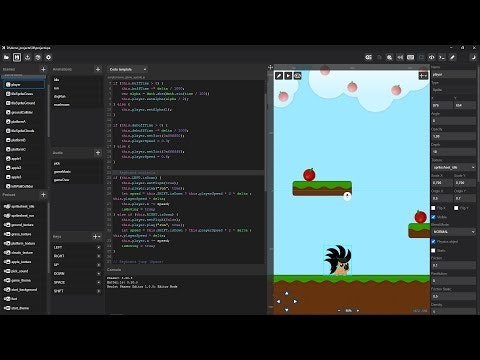Toggle the Static checkbox
Viewport: 480px width, 360px height.
point(433,250)
